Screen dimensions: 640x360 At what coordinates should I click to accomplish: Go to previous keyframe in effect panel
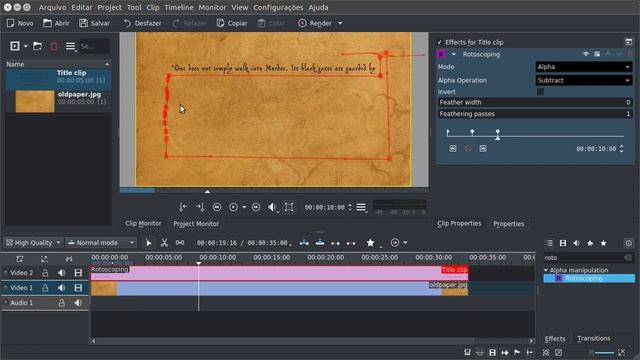(x=453, y=149)
